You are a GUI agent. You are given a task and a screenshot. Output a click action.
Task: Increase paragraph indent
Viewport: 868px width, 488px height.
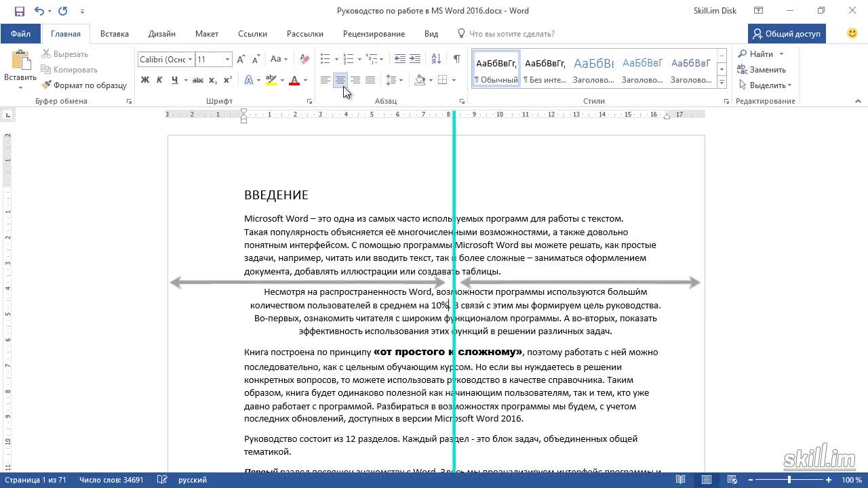[x=414, y=60]
